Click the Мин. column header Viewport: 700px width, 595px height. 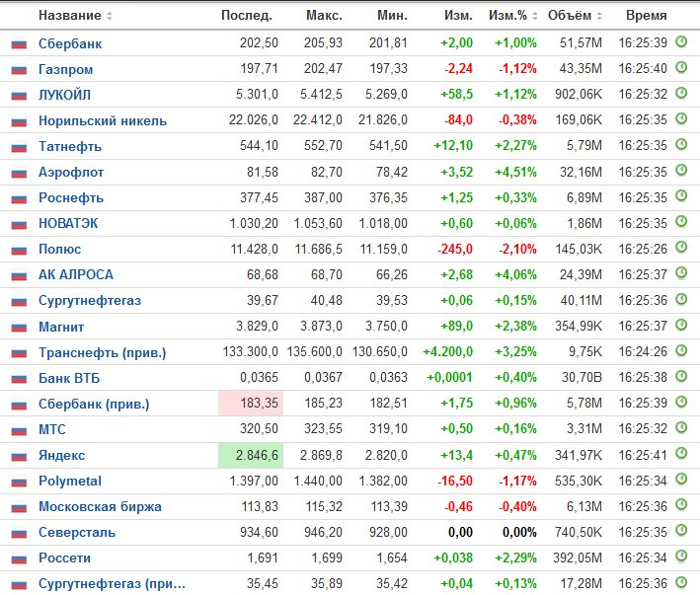point(392,16)
